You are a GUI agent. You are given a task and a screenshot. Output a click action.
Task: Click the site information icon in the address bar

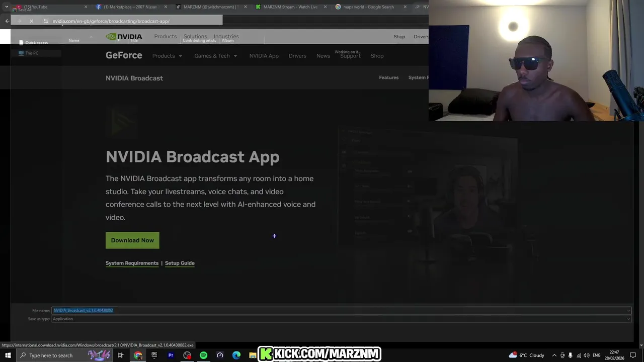(46, 21)
